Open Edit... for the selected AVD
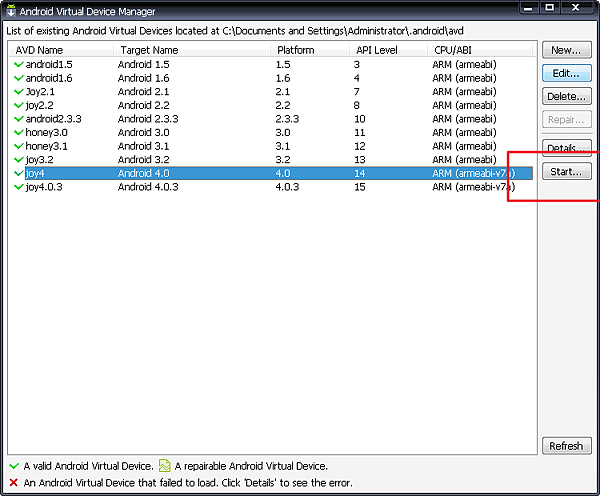 click(566, 73)
